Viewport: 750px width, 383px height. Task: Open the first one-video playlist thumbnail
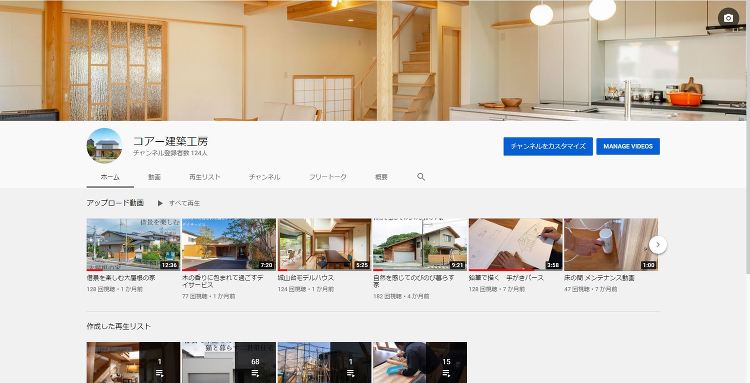(133, 362)
